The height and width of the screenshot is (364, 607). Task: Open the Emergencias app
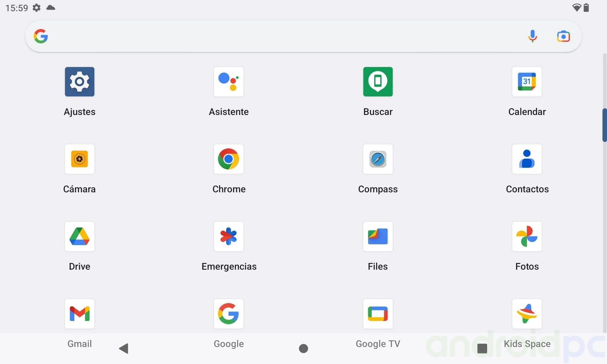(229, 237)
